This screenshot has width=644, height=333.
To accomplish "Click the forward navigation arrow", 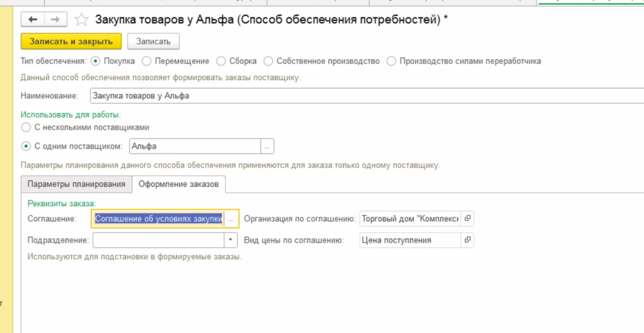I will 55,19.
